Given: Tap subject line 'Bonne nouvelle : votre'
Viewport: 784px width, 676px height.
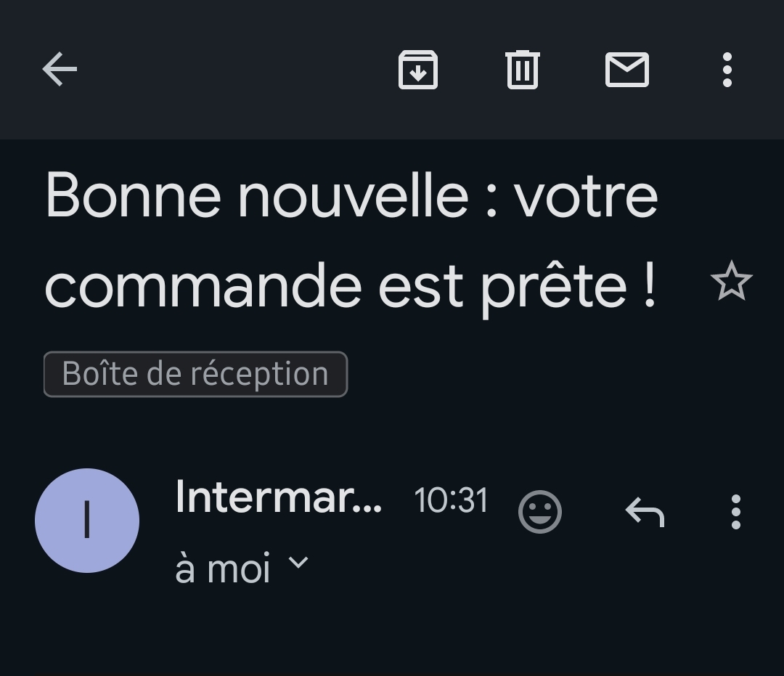Looking at the screenshot, I should click(351, 195).
